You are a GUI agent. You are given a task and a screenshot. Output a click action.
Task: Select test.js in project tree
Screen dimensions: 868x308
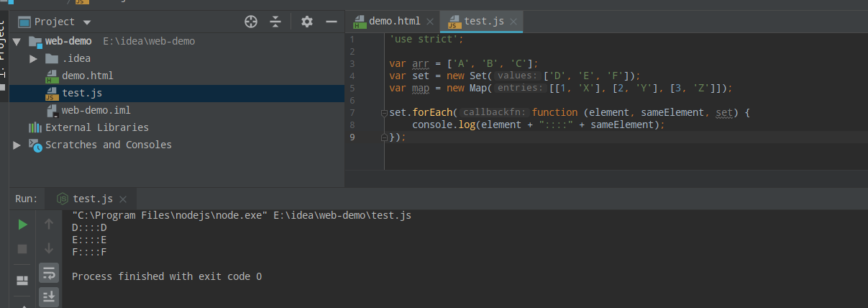pyautogui.click(x=82, y=93)
